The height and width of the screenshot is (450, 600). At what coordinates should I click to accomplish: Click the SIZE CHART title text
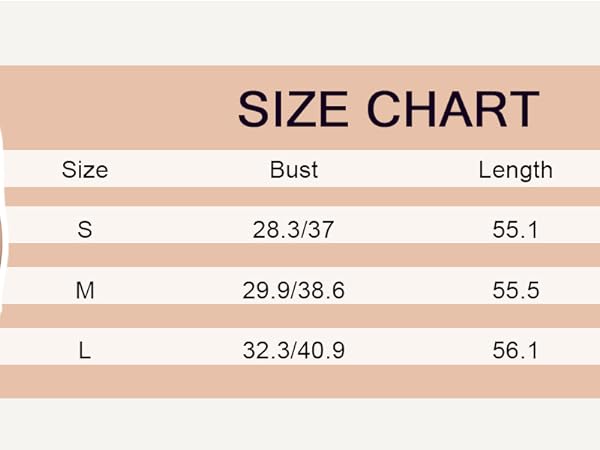388,109
